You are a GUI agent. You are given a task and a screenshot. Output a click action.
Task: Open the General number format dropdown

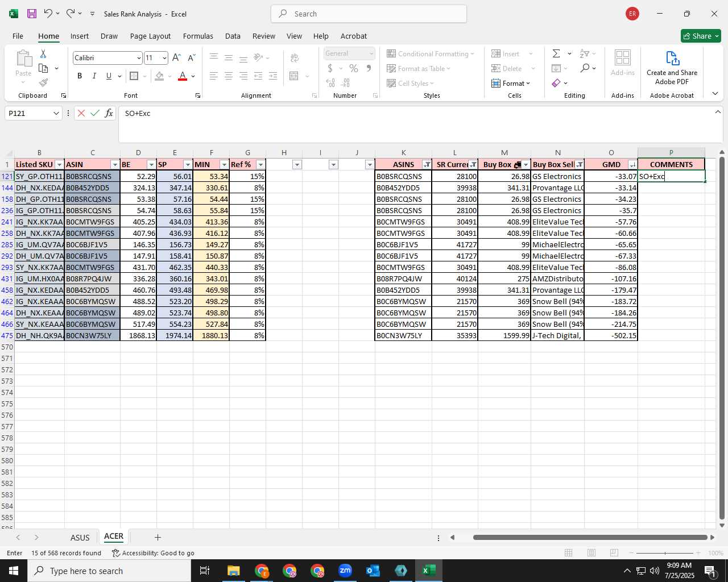coord(371,53)
